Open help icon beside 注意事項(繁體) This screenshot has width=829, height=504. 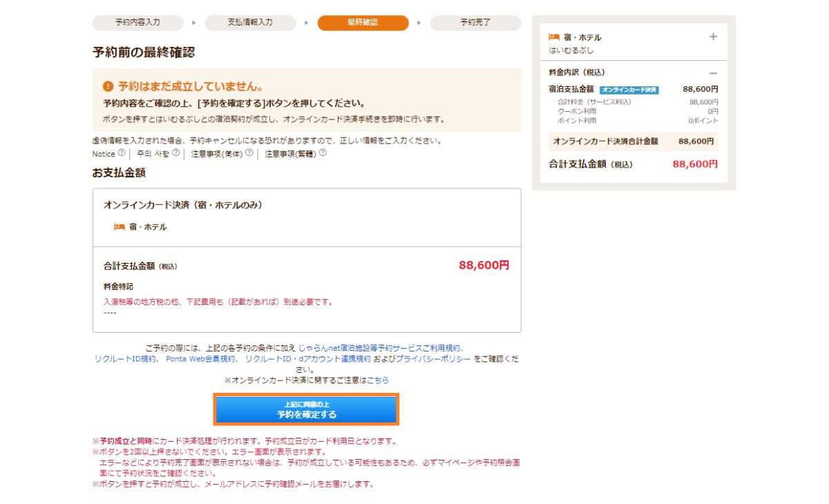(323, 153)
